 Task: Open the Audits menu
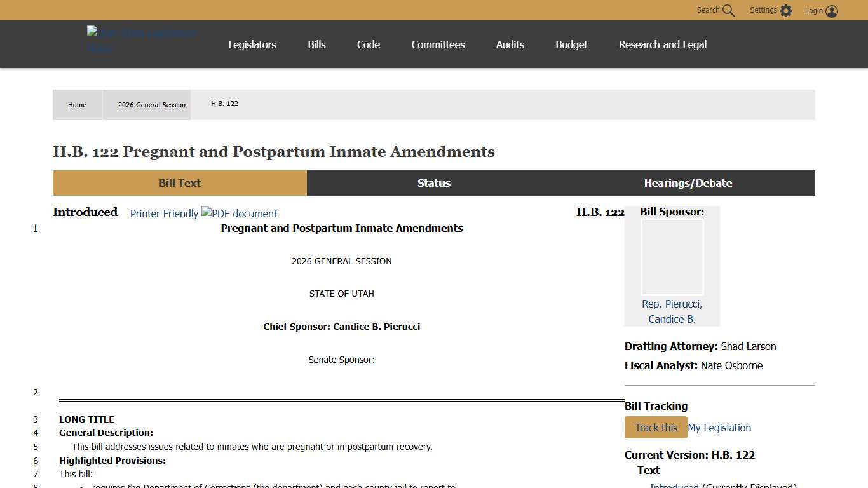510,44
